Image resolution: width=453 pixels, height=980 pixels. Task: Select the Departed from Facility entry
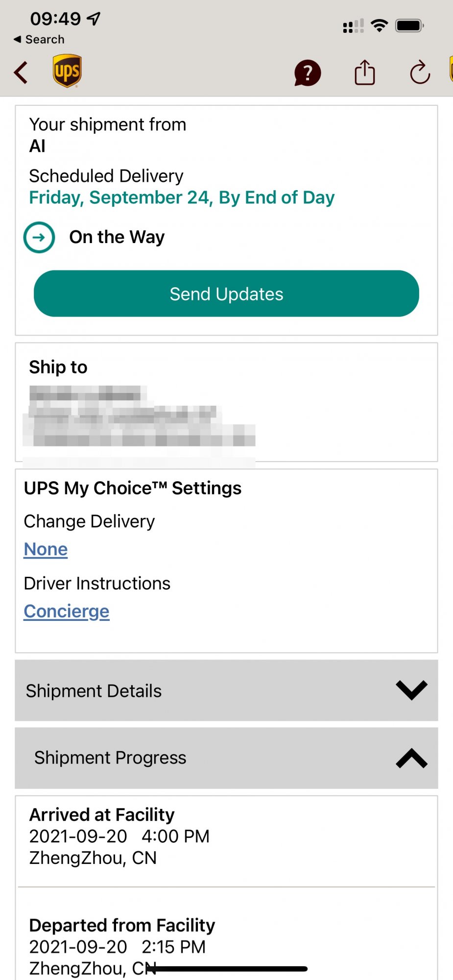coord(122,936)
